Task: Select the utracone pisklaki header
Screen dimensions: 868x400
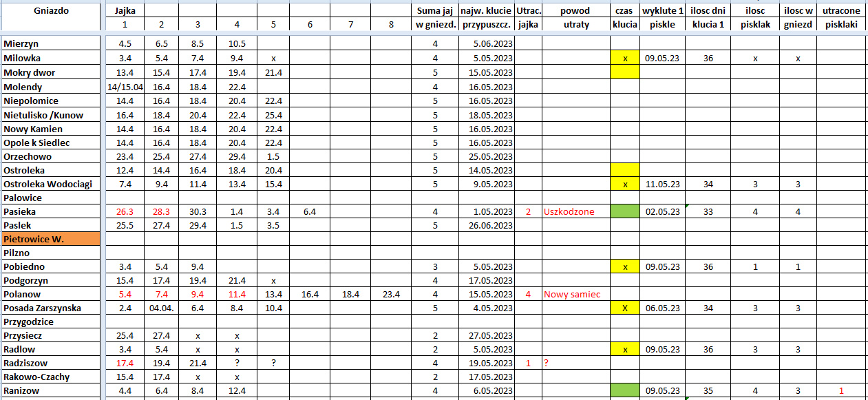Action: coord(841,17)
